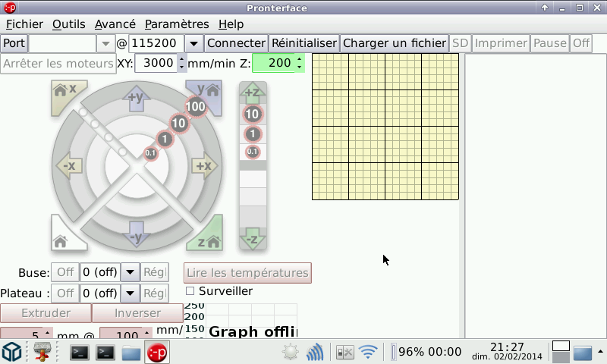The image size is (607, 364).
Task: Enable the Surveiller checkbox
Action: click(190, 291)
